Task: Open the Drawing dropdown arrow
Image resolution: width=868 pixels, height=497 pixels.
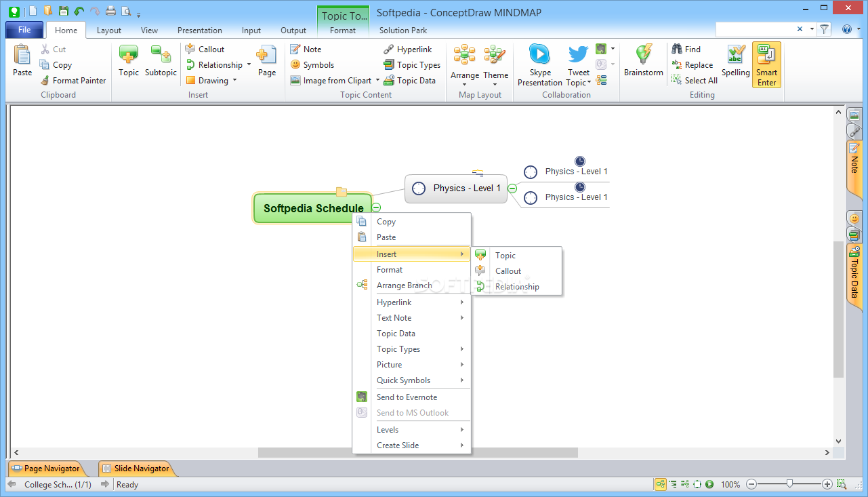Action: (x=234, y=80)
